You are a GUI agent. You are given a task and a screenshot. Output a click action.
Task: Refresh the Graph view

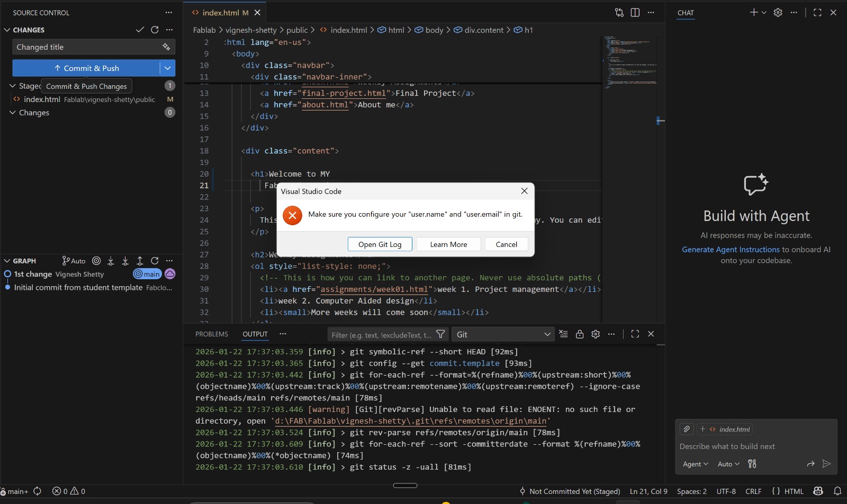pyautogui.click(x=155, y=261)
